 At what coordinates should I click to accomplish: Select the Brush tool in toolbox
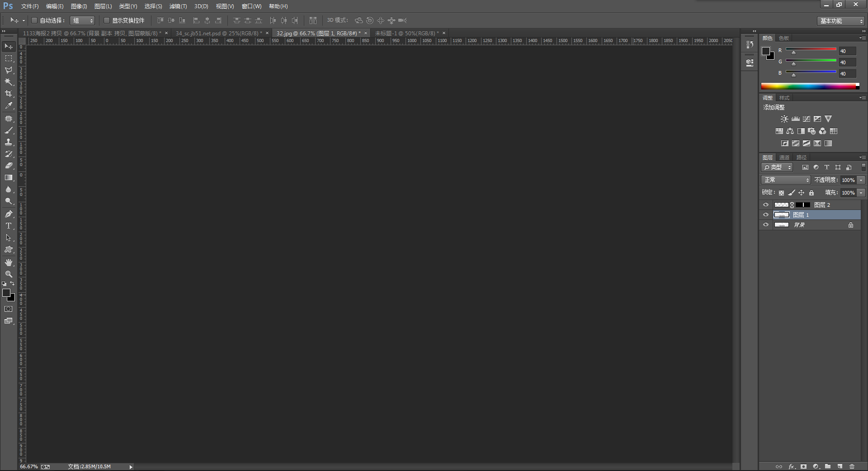click(x=9, y=130)
